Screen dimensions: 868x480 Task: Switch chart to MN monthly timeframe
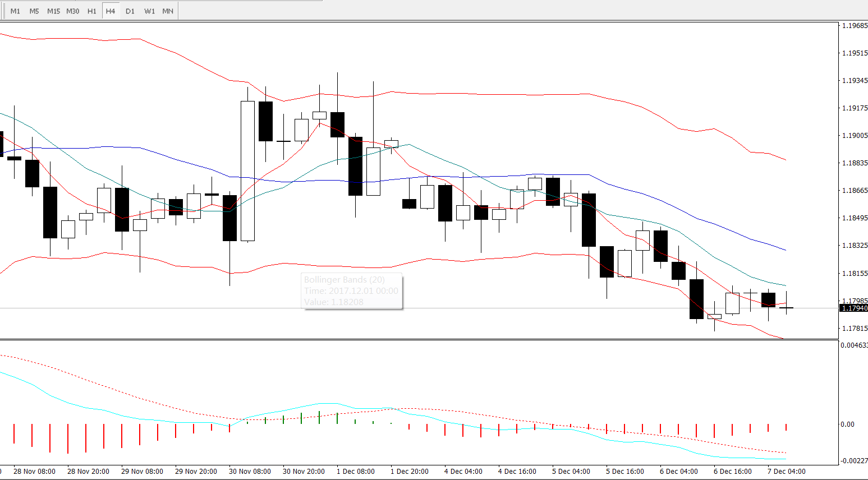coord(168,11)
